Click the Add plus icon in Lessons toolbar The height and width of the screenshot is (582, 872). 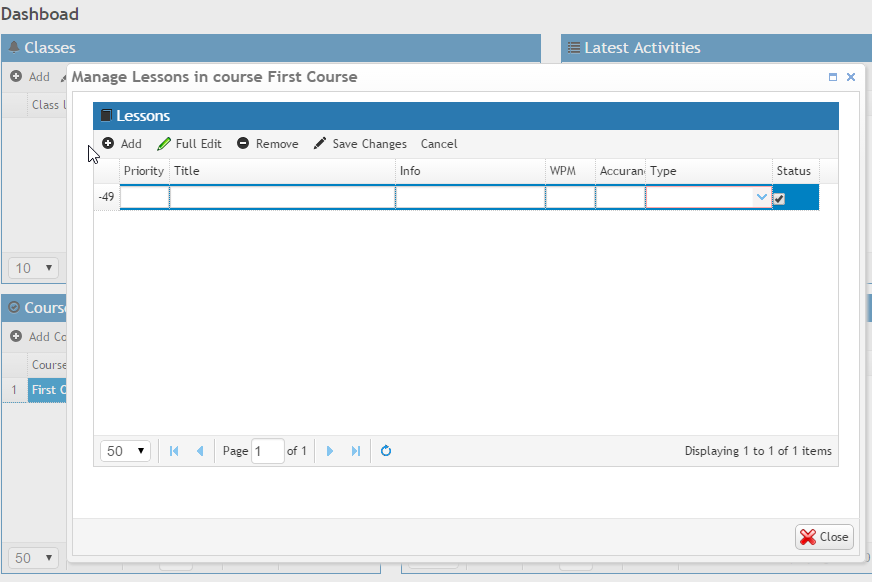click(x=108, y=143)
